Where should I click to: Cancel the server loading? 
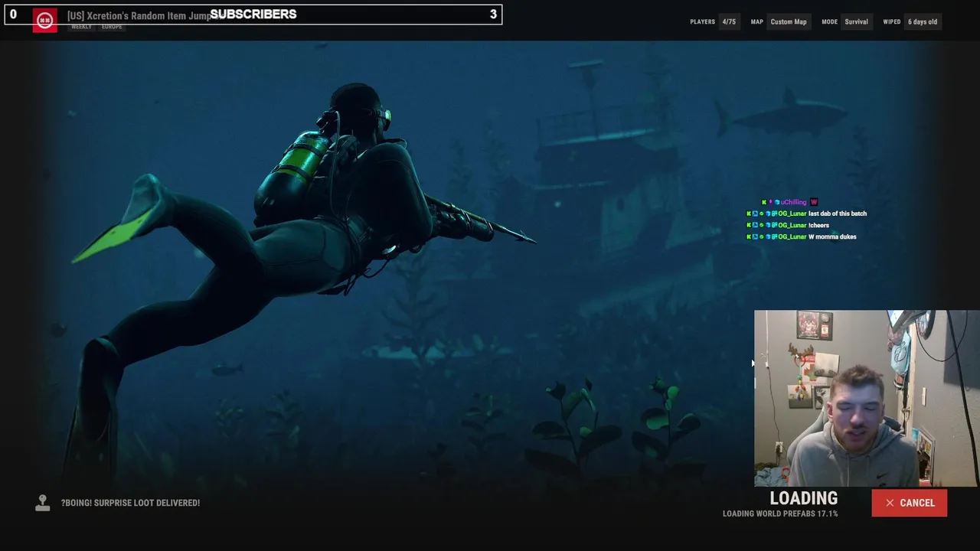(909, 503)
